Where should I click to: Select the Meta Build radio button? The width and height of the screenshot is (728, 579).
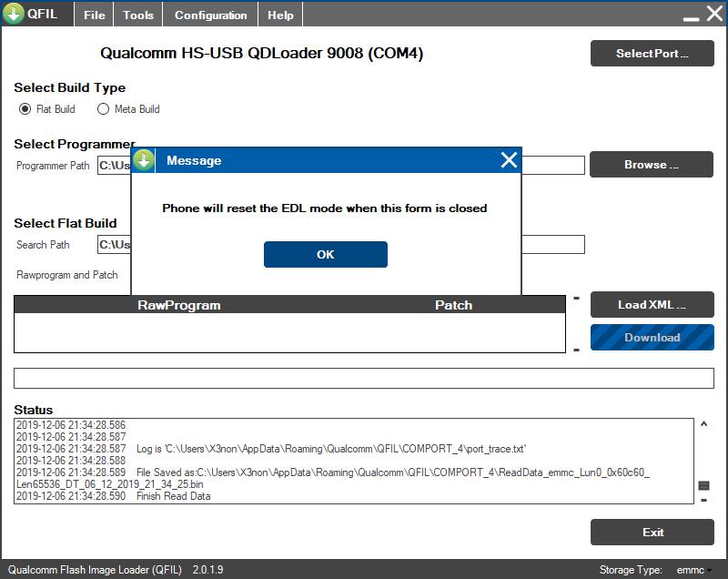point(103,109)
